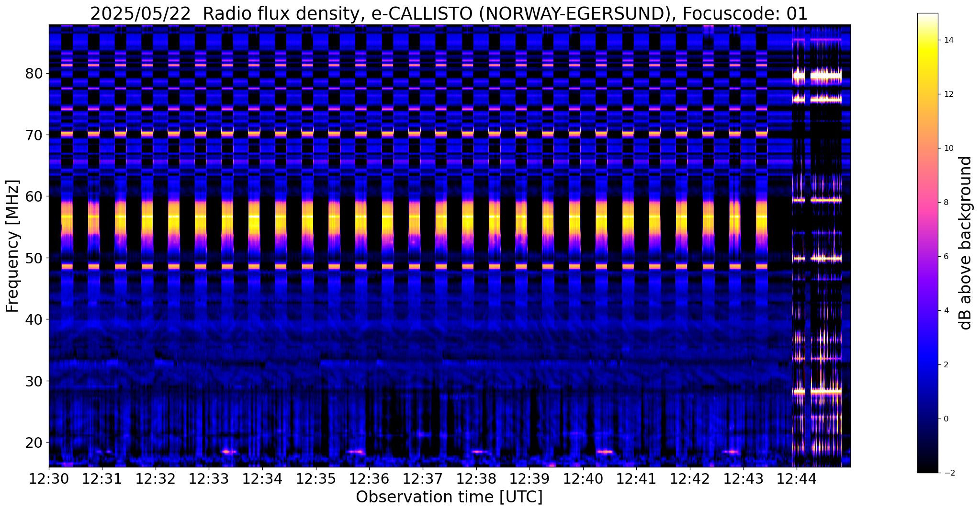Click the '12:38' time axis label

pos(476,478)
